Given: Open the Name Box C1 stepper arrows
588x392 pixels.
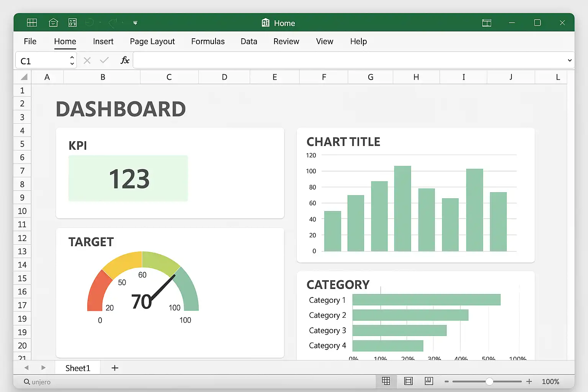Looking at the screenshot, I should (72, 60).
